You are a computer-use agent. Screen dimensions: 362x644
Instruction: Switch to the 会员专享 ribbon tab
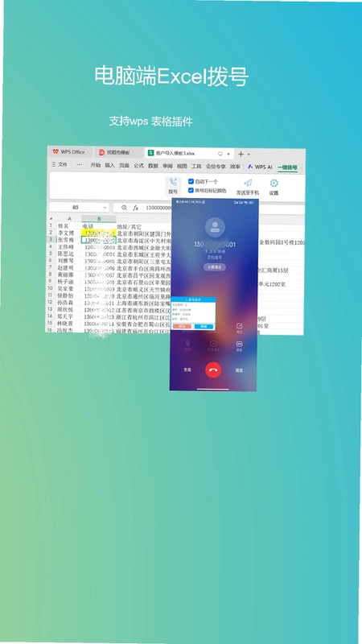coord(216,167)
